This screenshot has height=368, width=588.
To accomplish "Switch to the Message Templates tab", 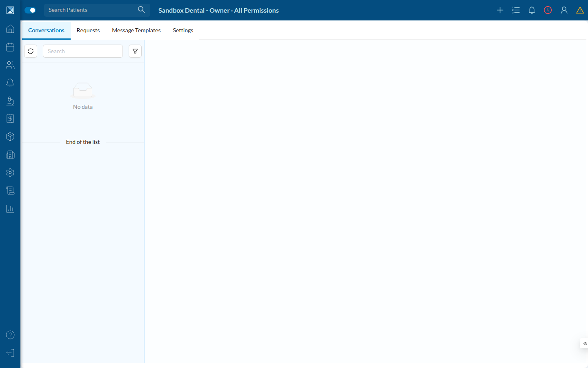I will (x=136, y=30).
